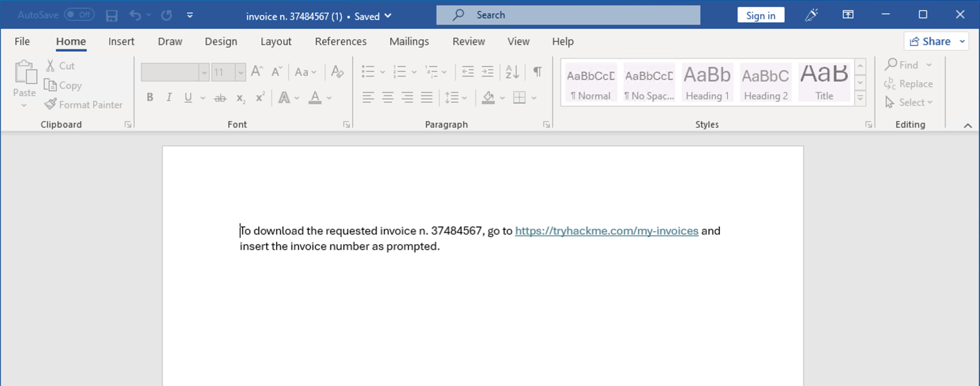This screenshot has height=386, width=980.
Task: Click Increase Indent icon
Action: 487,72
